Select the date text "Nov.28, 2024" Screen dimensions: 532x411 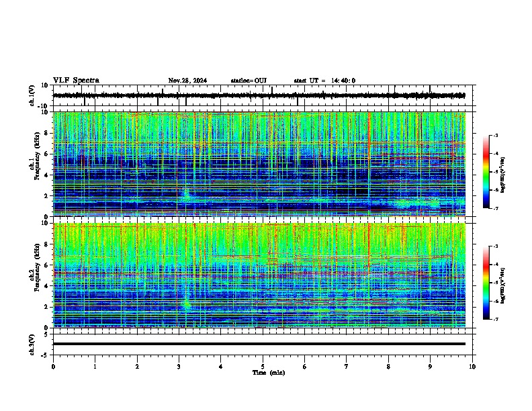[187, 81]
